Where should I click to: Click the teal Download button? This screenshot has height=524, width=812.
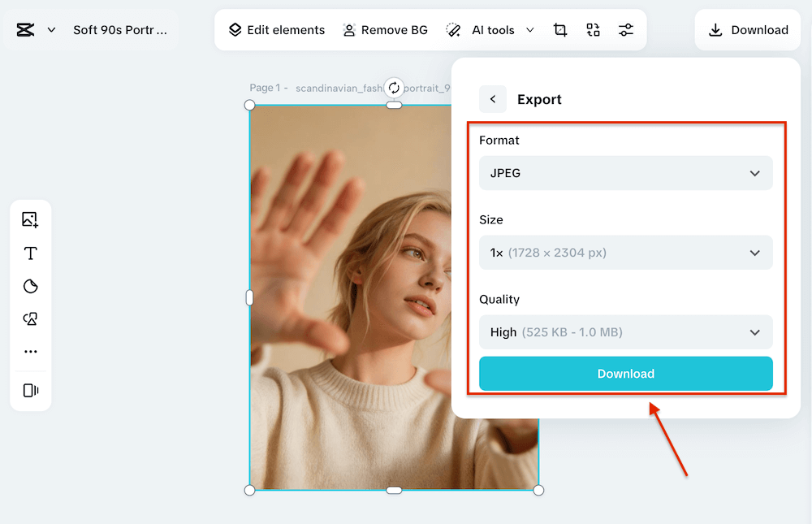[x=625, y=374]
